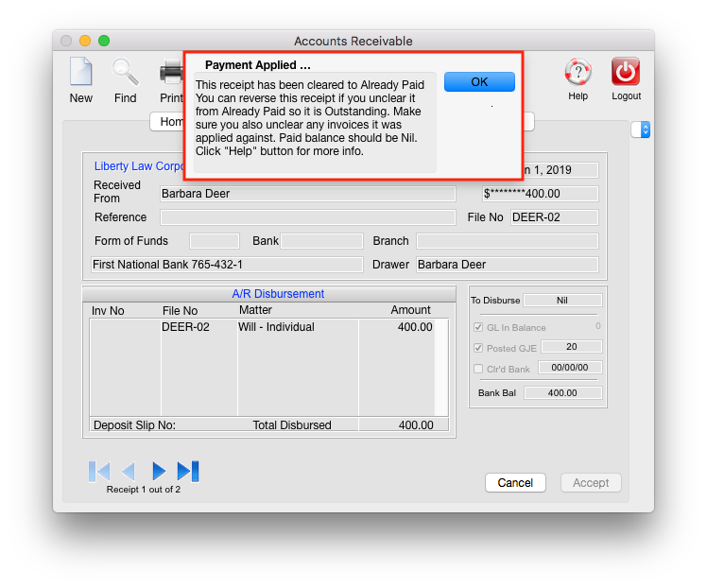This screenshot has width=707, height=588.
Task: Click the Received From field
Action: pos(306,194)
